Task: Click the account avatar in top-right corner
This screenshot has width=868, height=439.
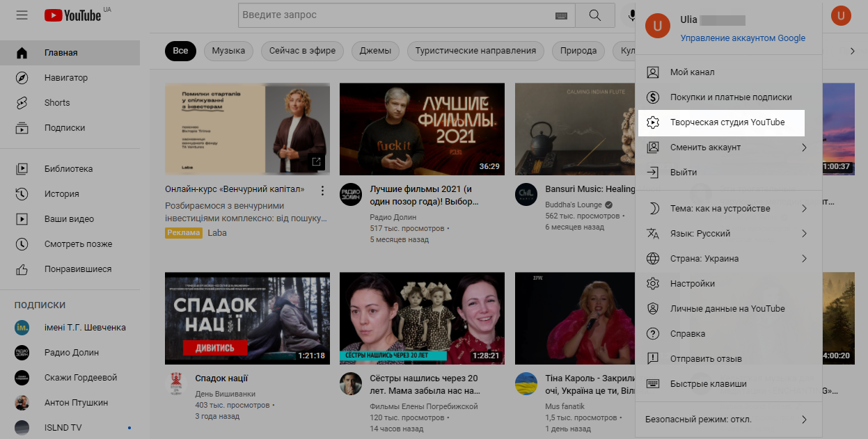Action: click(841, 15)
